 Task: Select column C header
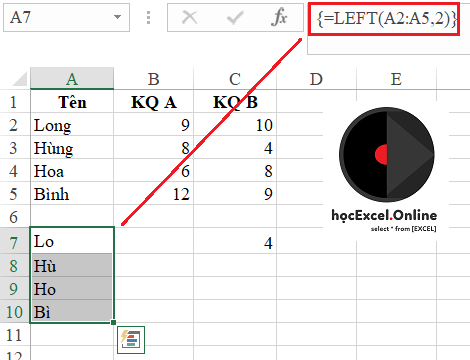(235, 79)
